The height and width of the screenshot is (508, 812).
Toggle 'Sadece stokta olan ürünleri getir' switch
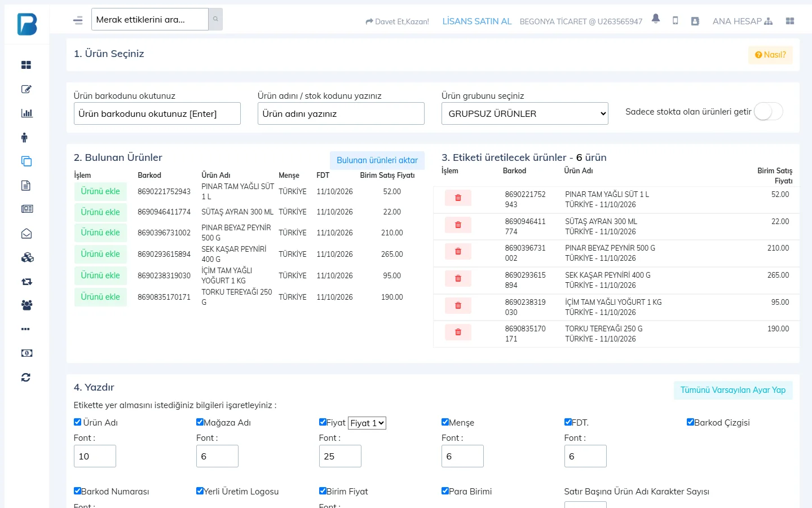(x=769, y=112)
